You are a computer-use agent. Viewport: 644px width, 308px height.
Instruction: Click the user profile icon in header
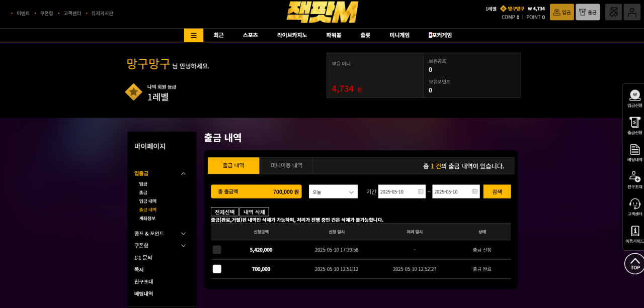632,12
